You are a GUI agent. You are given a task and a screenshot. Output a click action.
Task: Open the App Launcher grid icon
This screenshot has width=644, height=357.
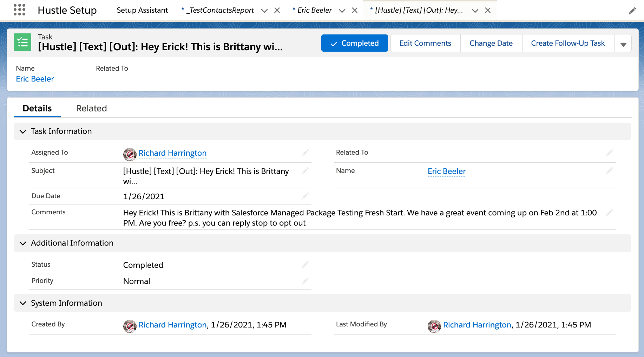(x=20, y=10)
